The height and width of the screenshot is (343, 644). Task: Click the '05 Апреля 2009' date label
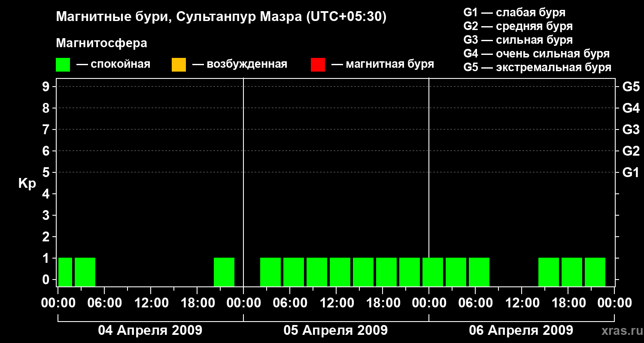(x=336, y=330)
